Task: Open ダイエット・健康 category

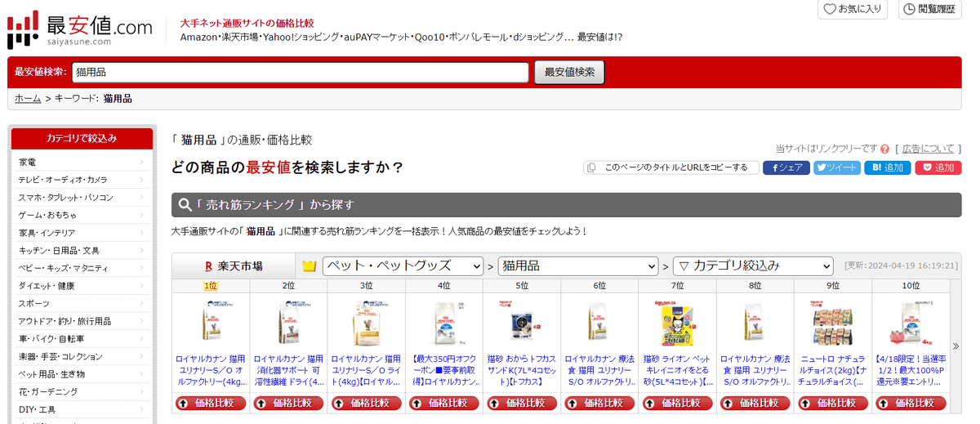Action: [82, 286]
